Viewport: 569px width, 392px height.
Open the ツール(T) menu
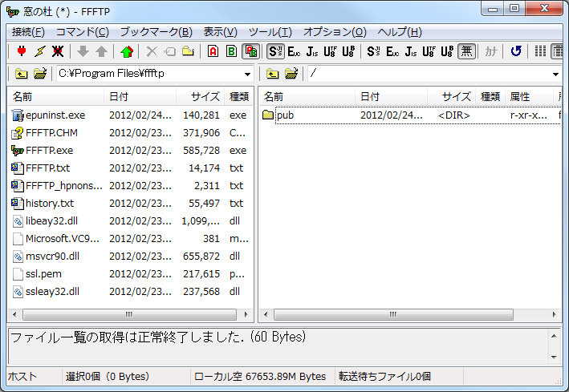tap(270, 32)
